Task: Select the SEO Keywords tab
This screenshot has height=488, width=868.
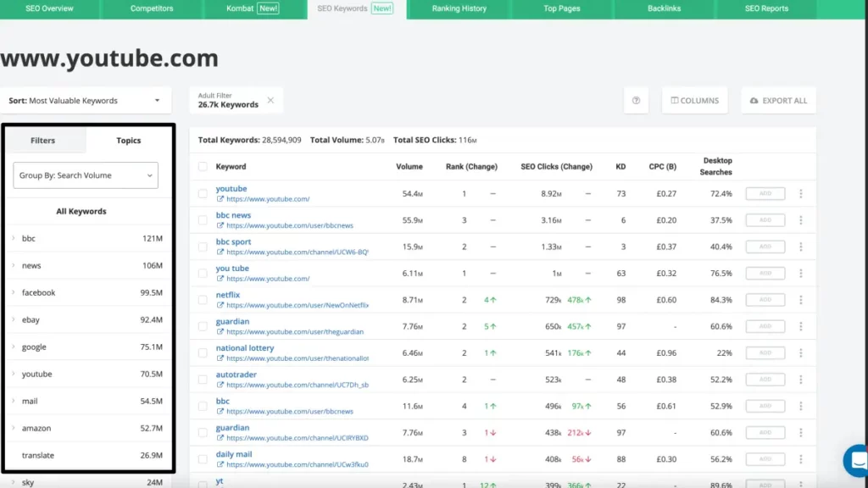Action: (x=355, y=8)
